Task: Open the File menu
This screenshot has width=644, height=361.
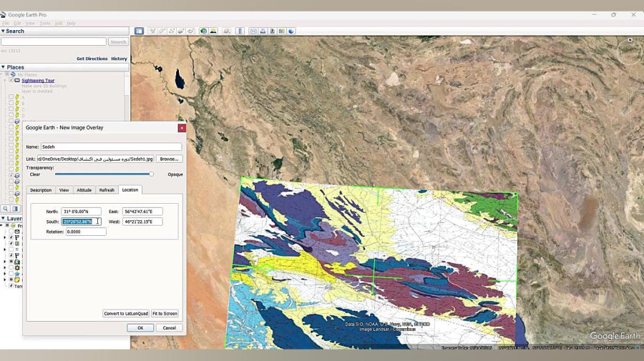Action: [5, 24]
